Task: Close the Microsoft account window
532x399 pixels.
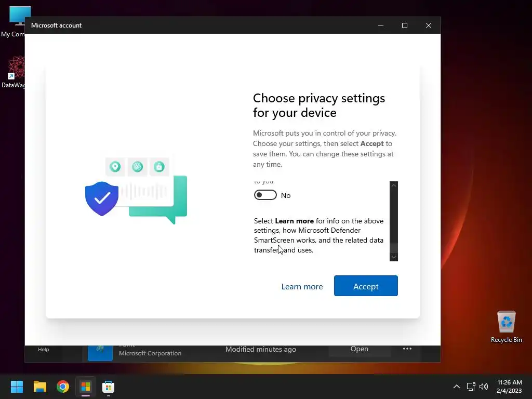Action: (x=429, y=25)
